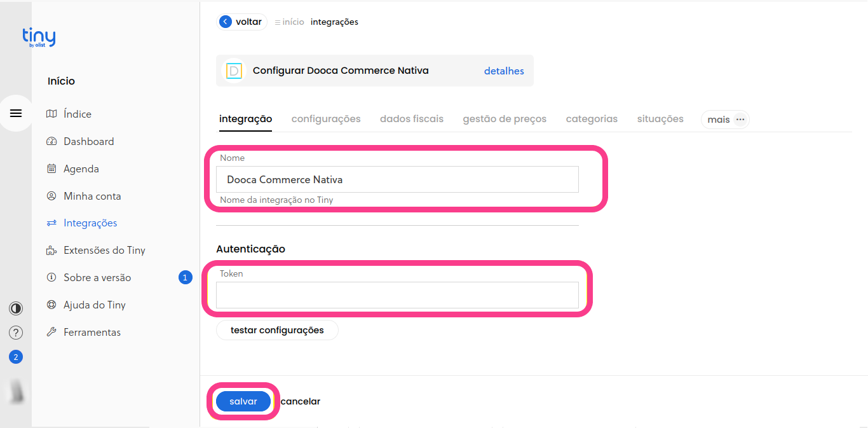Click the Ferramentas wrench icon

click(51, 332)
